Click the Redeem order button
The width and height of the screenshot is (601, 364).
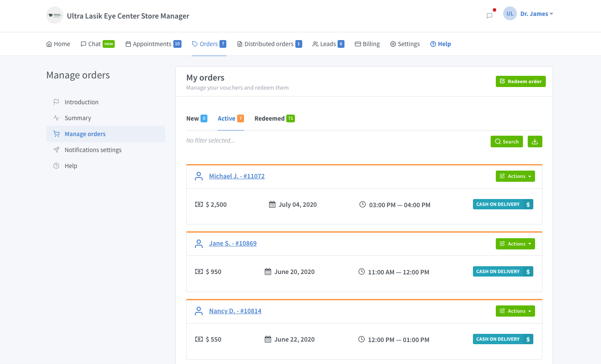[521, 81]
